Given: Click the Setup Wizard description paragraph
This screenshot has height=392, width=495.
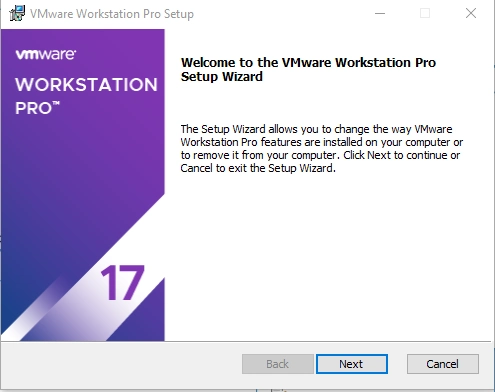Looking at the screenshot, I should (322, 148).
